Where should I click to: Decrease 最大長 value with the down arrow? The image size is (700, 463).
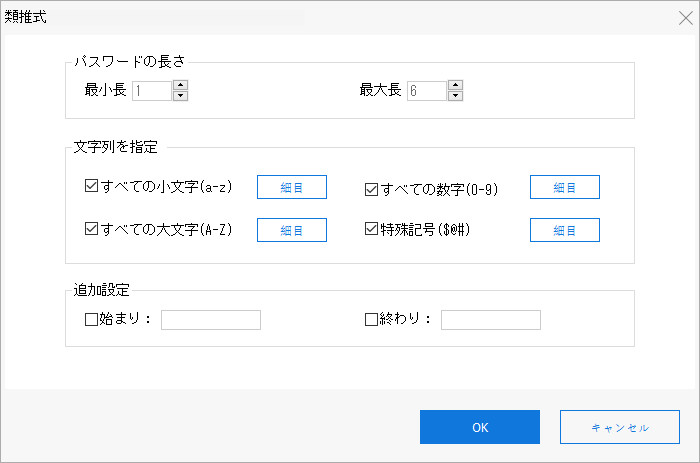pyautogui.click(x=455, y=96)
